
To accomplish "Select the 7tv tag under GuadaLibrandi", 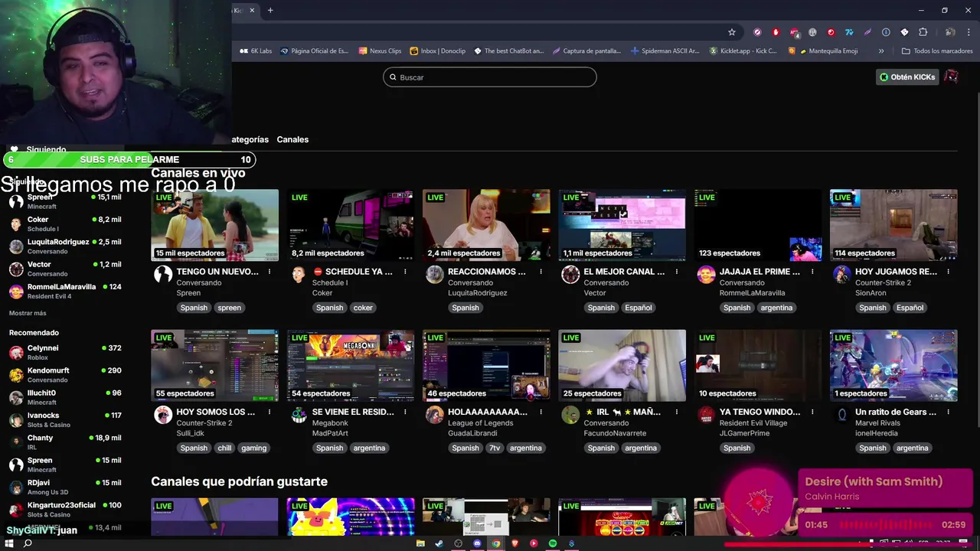I will (x=495, y=448).
